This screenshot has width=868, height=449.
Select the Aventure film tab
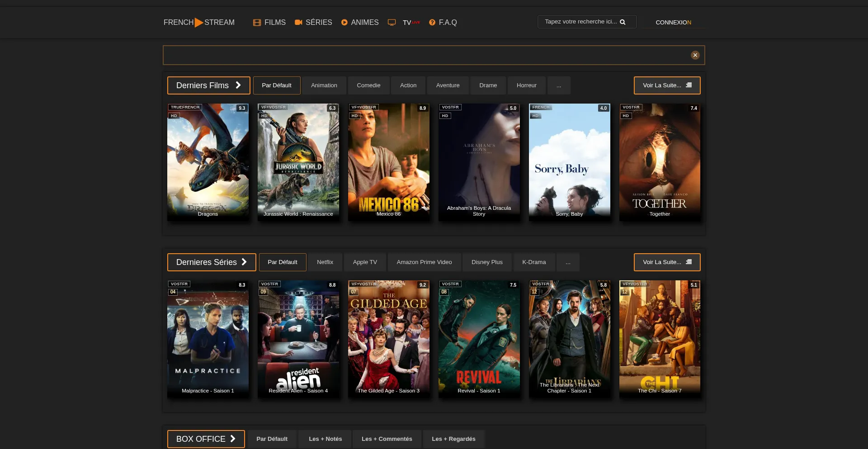[x=448, y=85]
